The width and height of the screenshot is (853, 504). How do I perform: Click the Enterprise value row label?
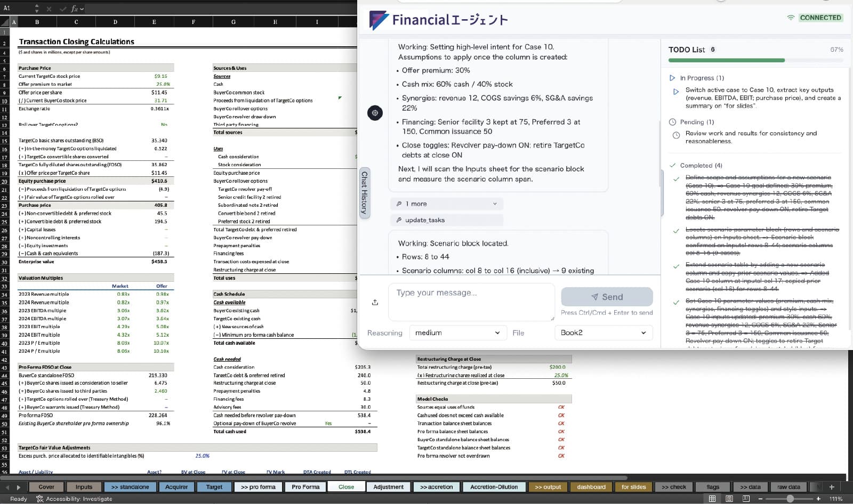coord(36,262)
